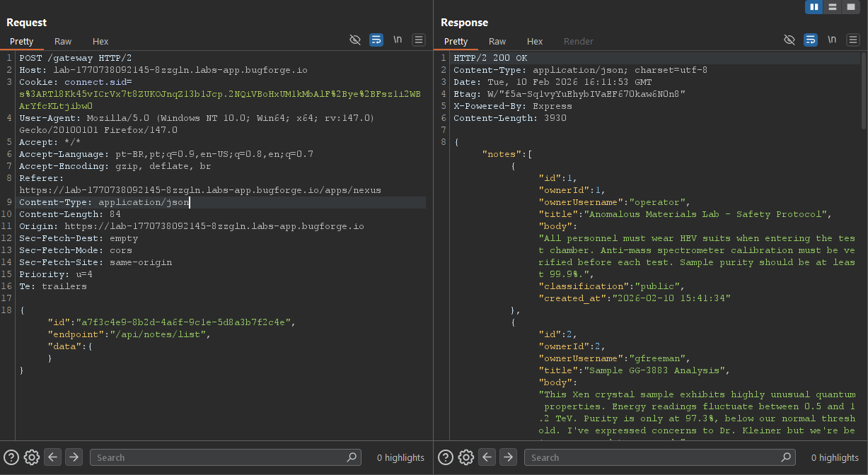The width and height of the screenshot is (868, 475).
Task: Select top-bottom split layout view button
Action: [x=833, y=7]
